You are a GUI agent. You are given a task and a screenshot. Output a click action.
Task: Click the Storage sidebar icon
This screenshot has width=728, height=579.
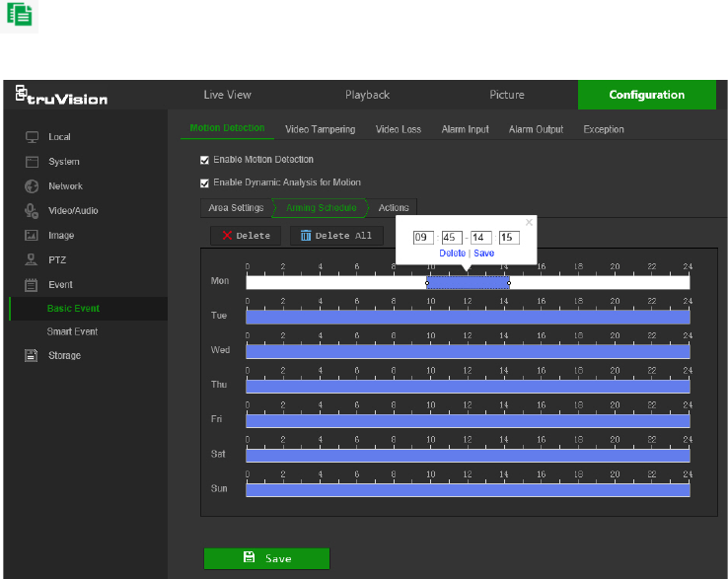pyautogui.click(x=32, y=355)
